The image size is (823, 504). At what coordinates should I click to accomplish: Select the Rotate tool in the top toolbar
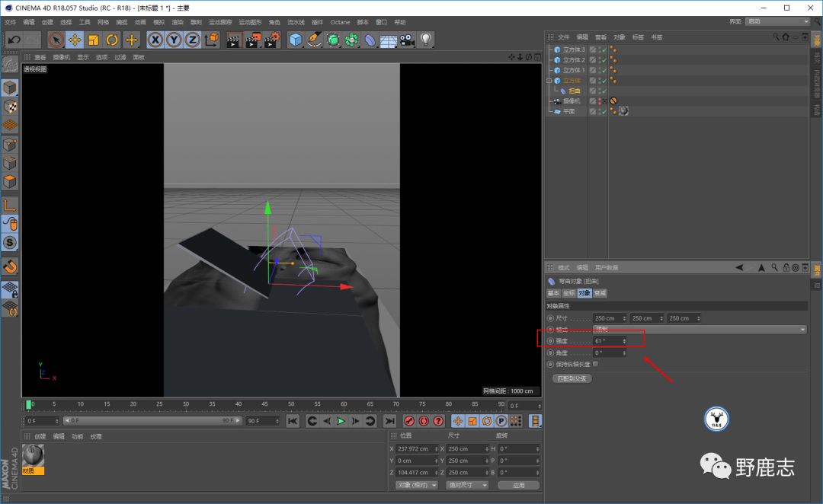pyautogui.click(x=112, y=40)
